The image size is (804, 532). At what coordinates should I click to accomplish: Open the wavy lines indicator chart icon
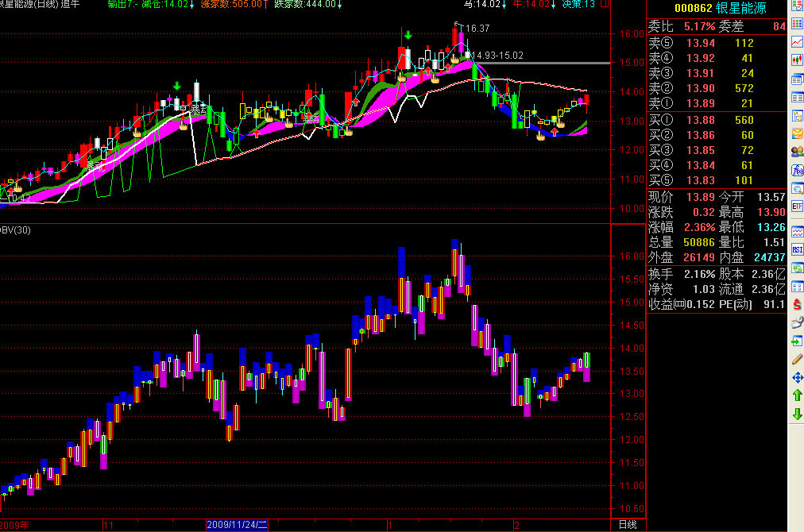(797, 232)
